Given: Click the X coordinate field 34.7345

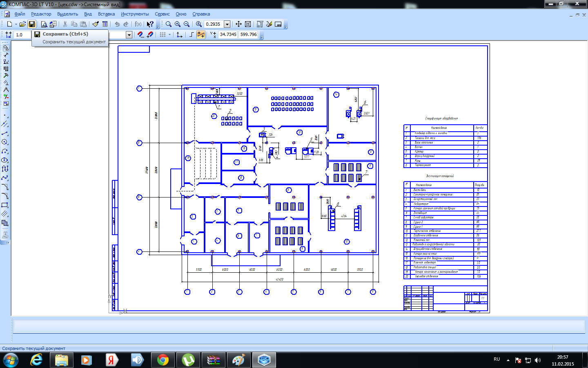Looking at the screenshot, I should (228, 34).
